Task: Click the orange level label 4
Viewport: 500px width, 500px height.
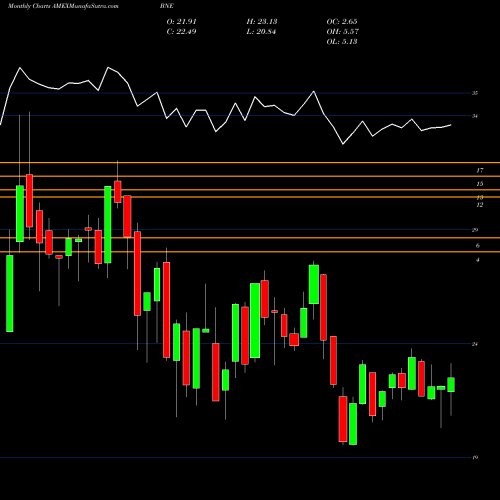Action: [478, 260]
